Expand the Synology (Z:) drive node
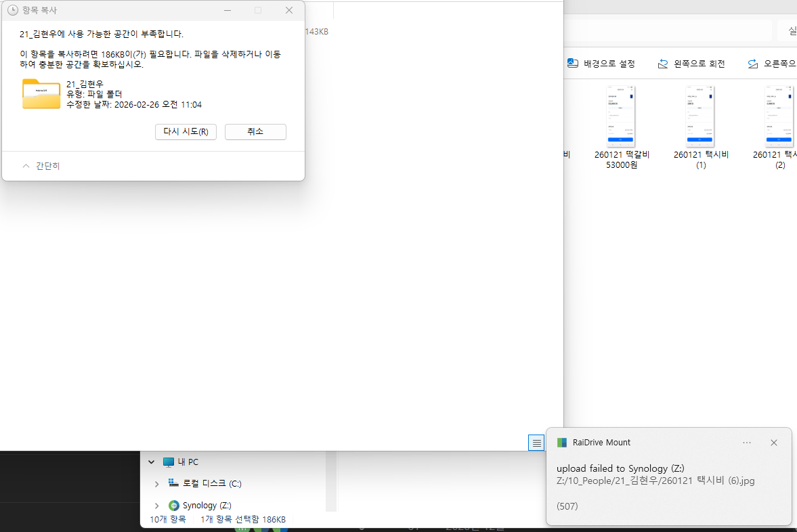 click(157, 505)
